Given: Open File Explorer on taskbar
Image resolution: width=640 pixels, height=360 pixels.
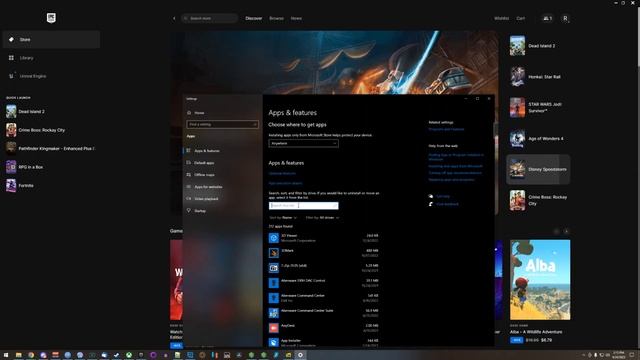Looking at the screenshot, I should pyautogui.click(x=18, y=355).
